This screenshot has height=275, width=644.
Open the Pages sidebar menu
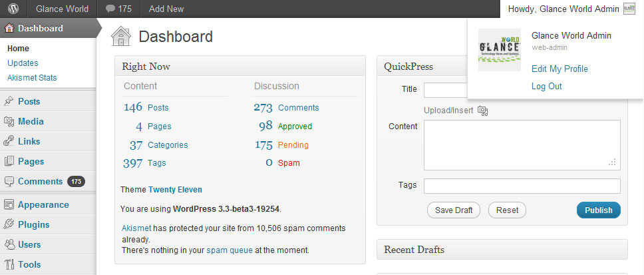pos(31,162)
